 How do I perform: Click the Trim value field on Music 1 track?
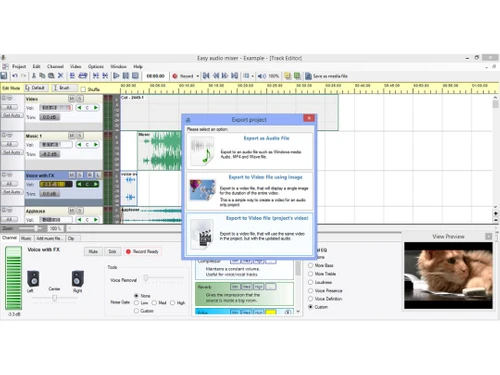coord(50,154)
